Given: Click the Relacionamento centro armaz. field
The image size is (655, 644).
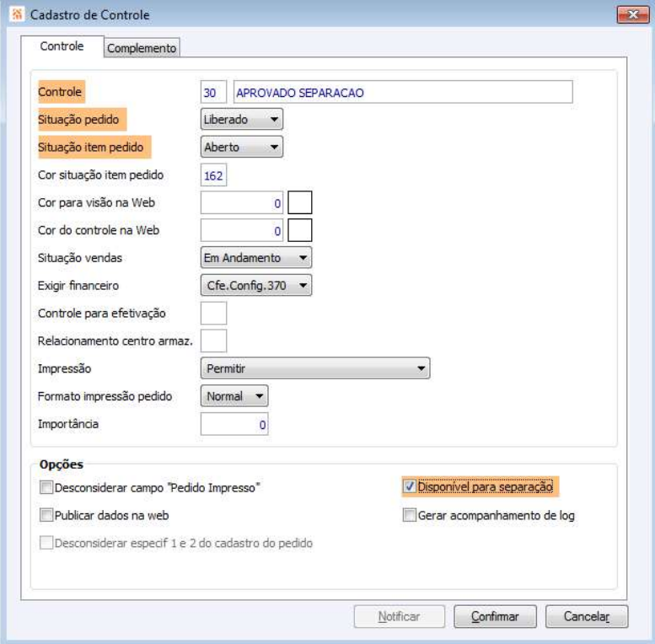Looking at the screenshot, I should pyautogui.click(x=213, y=341).
